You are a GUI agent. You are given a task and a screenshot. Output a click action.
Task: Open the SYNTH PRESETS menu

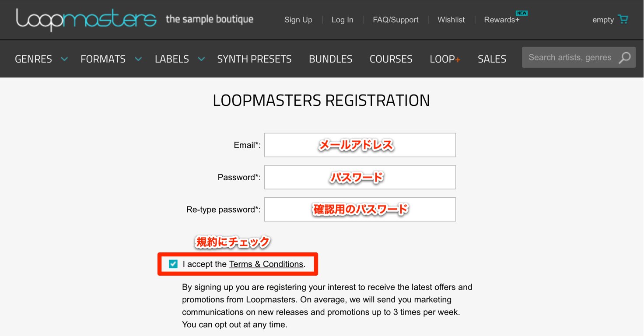[254, 59]
